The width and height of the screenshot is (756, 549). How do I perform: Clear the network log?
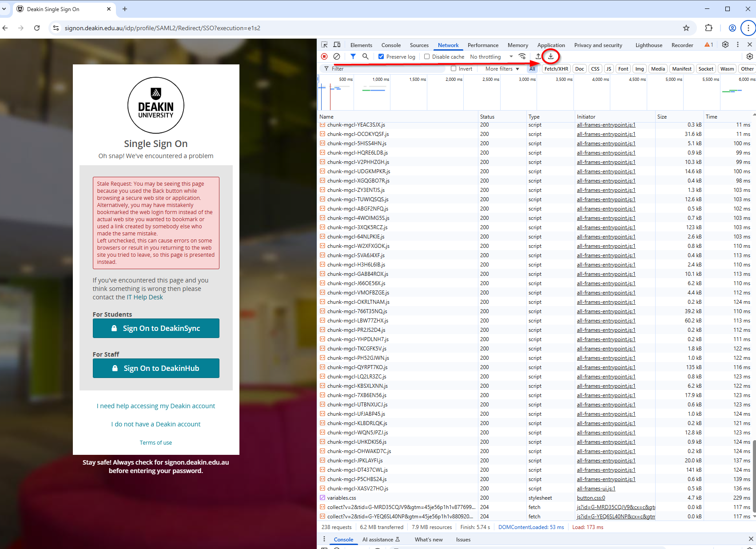click(337, 56)
